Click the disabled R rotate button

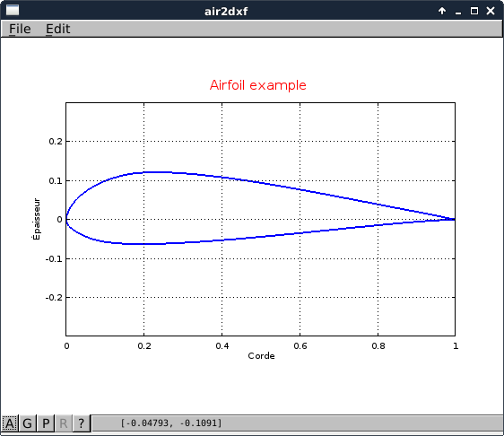pos(64,423)
